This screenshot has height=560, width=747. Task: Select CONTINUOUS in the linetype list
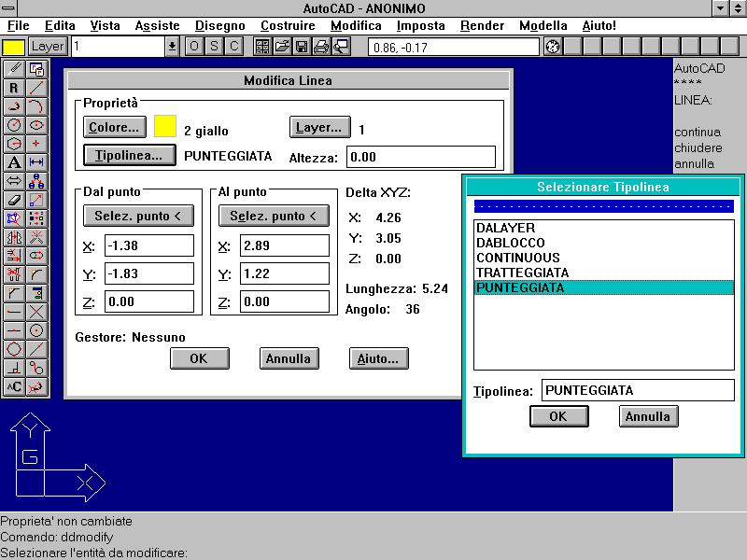click(603, 258)
